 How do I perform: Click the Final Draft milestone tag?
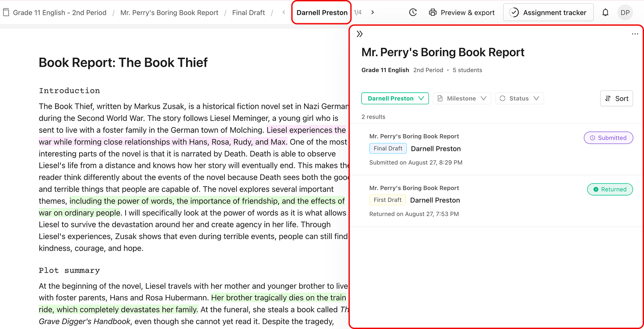coord(388,149)
